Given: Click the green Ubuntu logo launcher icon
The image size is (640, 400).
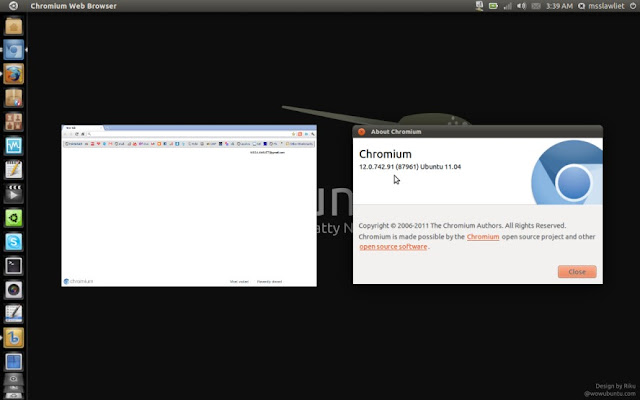Looking at the screenshot, I should tap(13, 218).
